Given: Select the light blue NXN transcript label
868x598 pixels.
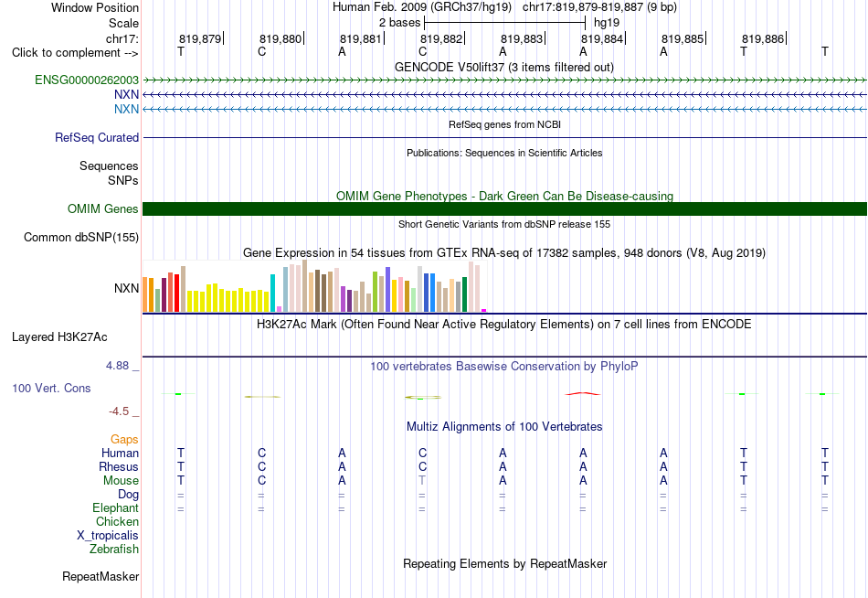Looking at the screenshot, I should tap(126, 109).
